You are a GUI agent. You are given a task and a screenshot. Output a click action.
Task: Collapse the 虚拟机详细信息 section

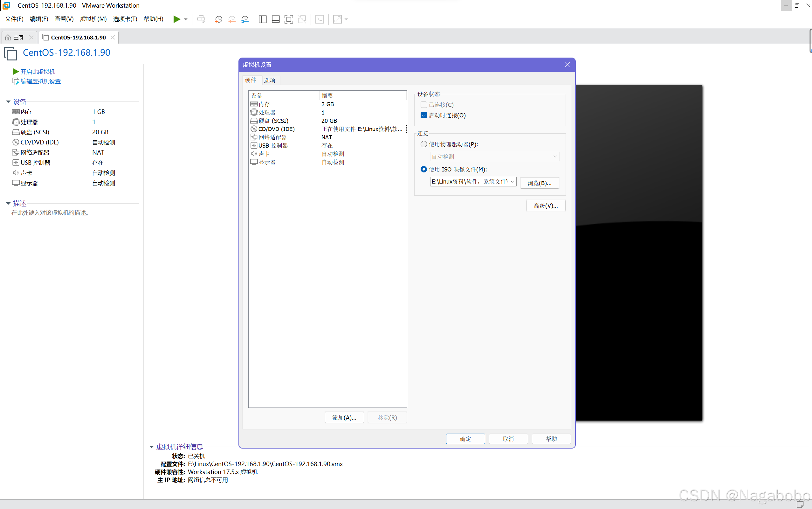point(152,447)
